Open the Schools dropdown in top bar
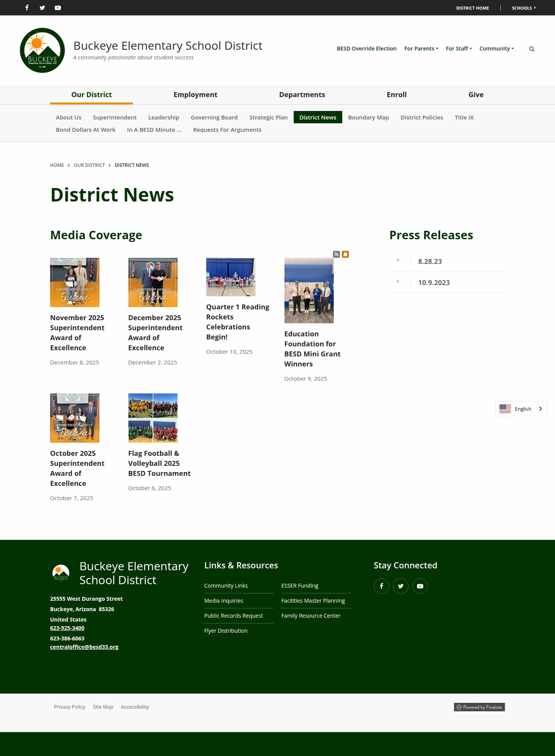This screenshot has height=756, width=555. click(x=524, y=8)
